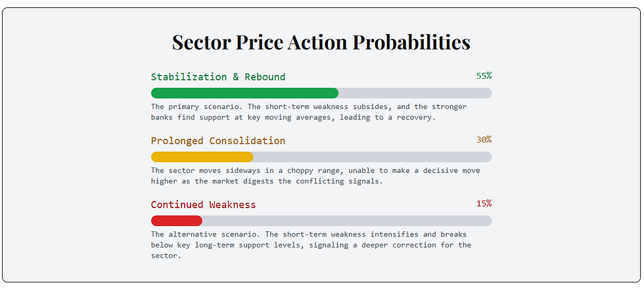Click the 30% probability value
The height and width of the screenshot is (291, 644).
click(x=484, y=140)
